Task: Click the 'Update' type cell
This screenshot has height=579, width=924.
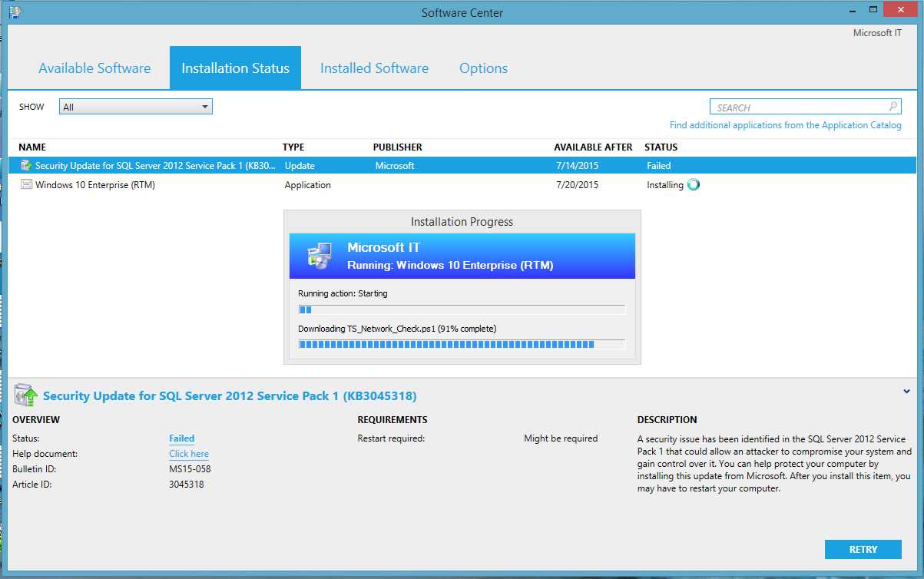Action: [300, 166]
